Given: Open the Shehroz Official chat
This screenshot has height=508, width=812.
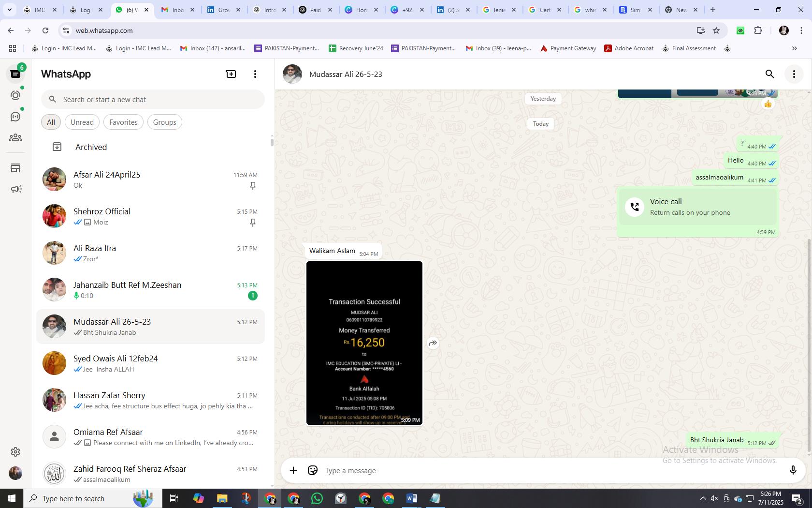Looking at the screenshot, I should pos(150,216).
